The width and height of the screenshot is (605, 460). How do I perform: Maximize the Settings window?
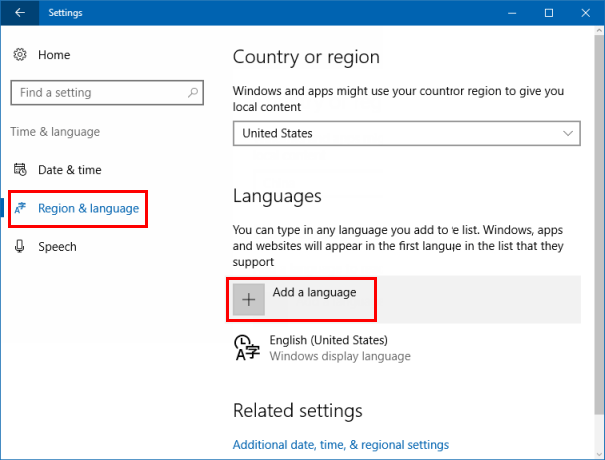click(548, 13)
